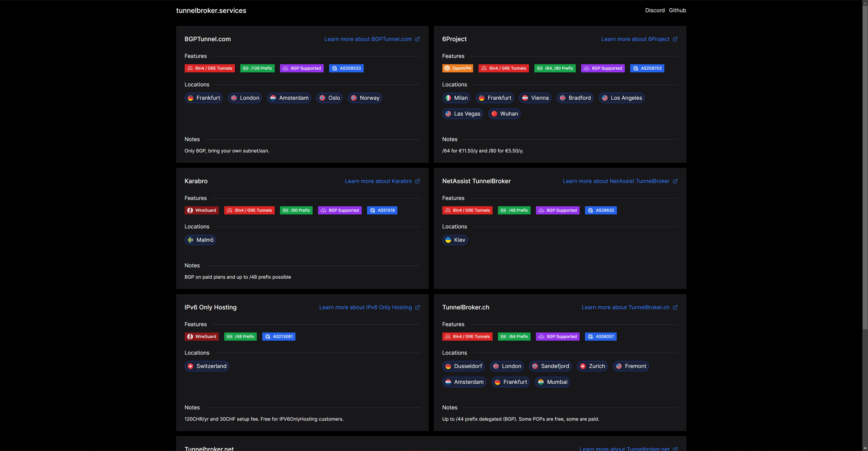868x451 pixels.
Task: Select the Sandefjord location chip
Action: pos(550,366)
